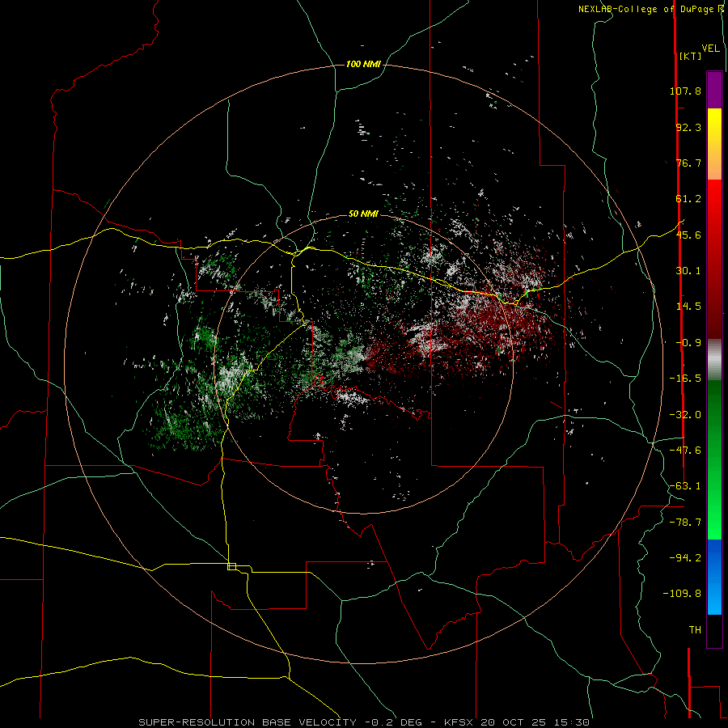Select the 107.8 velocity scale value
The width and height of the screenshot is (728, 728).
[685, 91]
